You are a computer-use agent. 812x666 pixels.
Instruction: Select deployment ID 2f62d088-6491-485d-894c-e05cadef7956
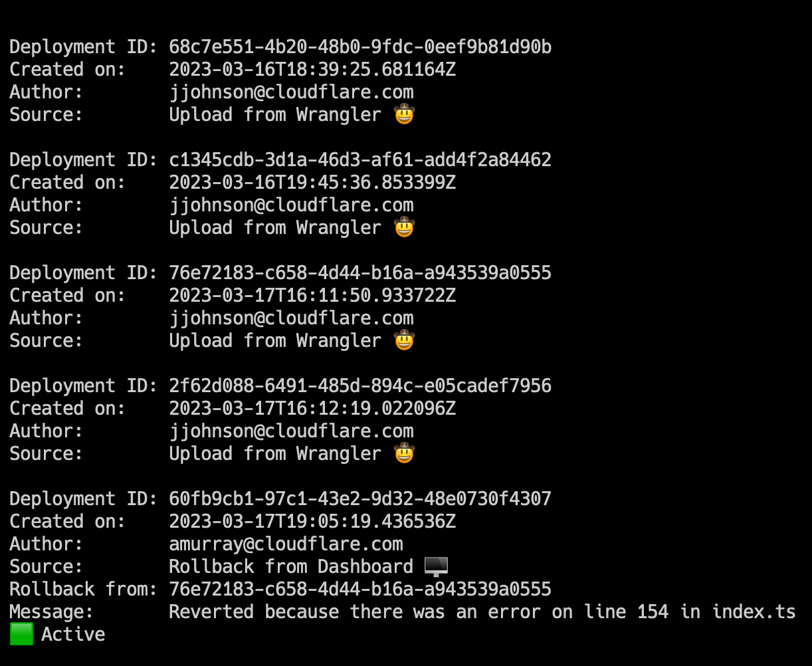click(360, 386)
